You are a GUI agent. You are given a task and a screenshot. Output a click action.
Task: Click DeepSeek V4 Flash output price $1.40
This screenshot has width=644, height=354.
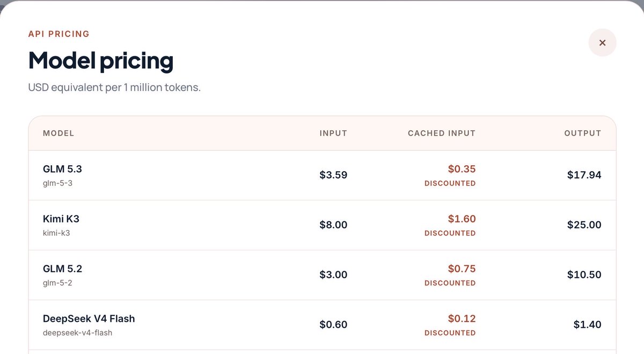pos(588,324)
